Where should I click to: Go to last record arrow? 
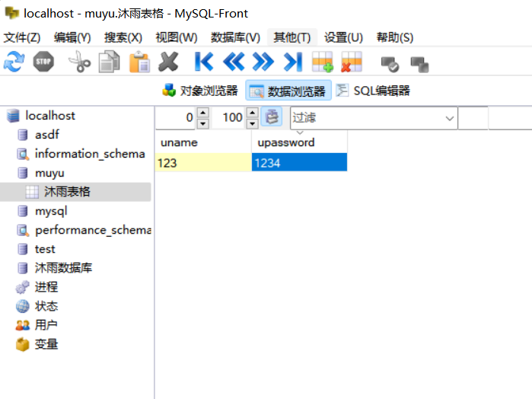coord(293,62)
